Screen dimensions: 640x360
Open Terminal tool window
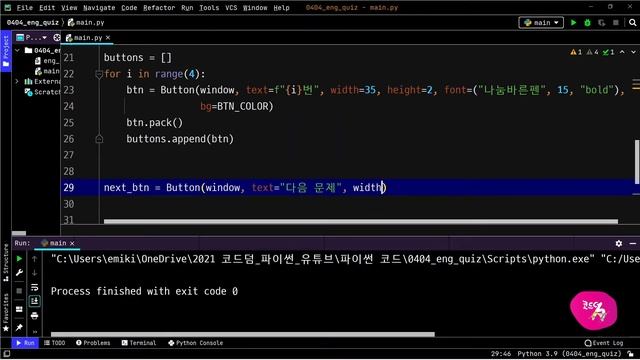point(139,343)
